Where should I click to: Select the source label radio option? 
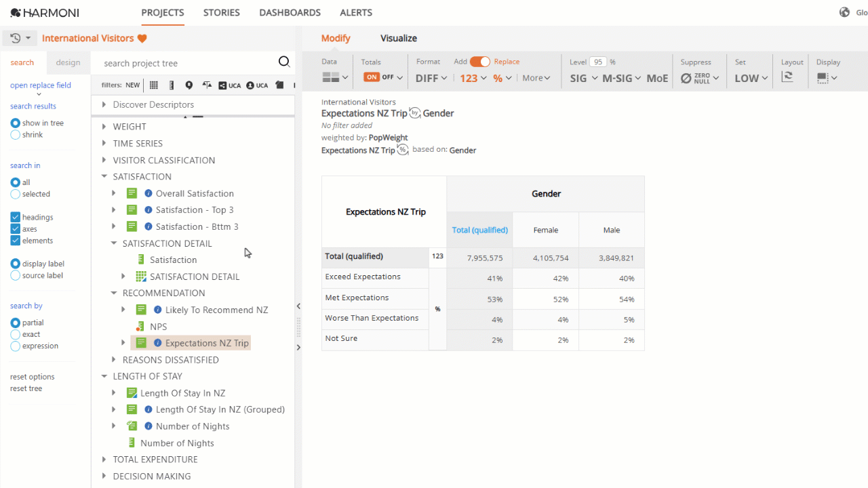click(16, 276)
